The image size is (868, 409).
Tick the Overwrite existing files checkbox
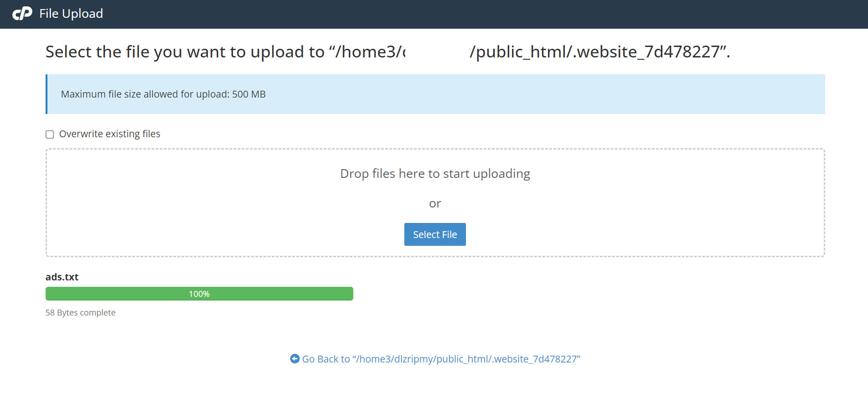(x=50, y=135)
